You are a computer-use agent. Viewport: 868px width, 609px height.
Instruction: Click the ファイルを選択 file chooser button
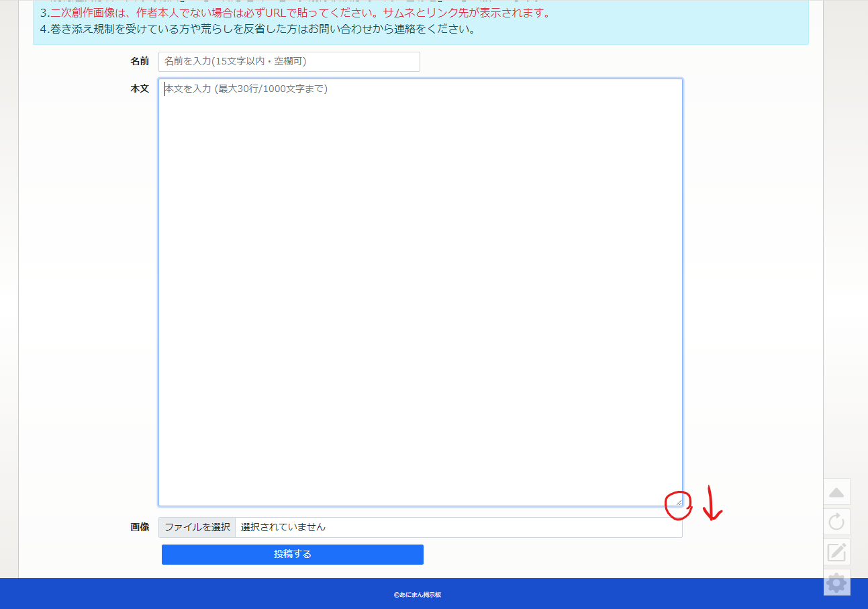pos(197,527)
